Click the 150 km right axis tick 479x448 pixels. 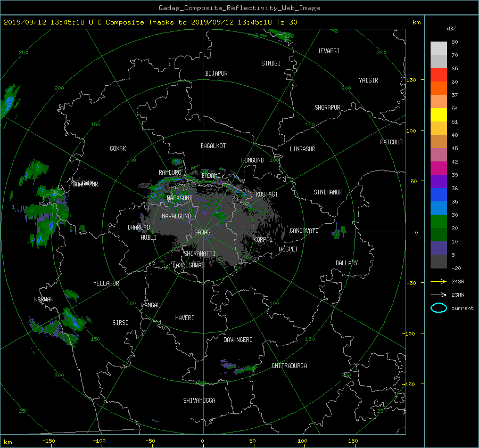point(411,80)
